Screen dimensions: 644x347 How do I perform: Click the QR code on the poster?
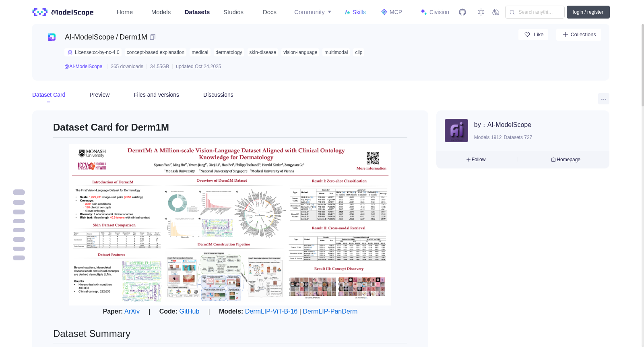pos(373,158)
